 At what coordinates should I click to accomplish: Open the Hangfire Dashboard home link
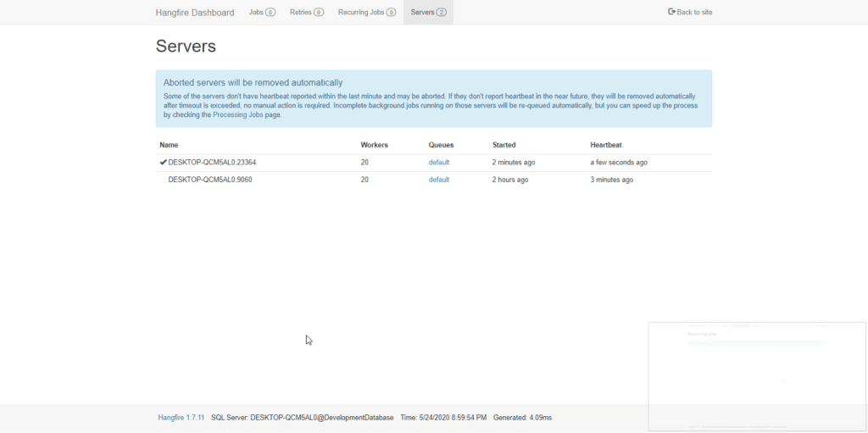pos(195,12)
